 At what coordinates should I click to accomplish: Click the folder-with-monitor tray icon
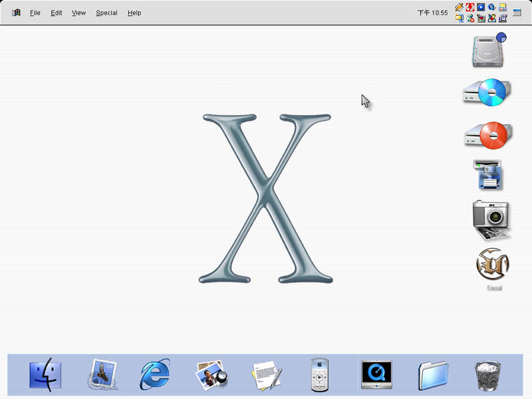pos(459,18)
